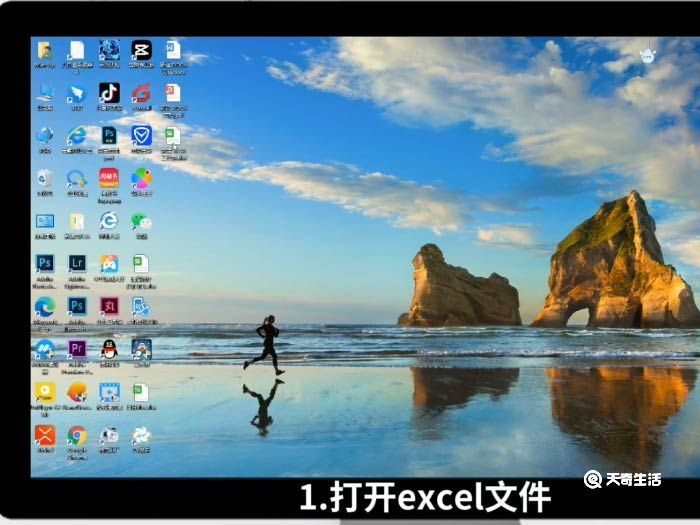Open the PSD file icon
Image resolution: width=700 pixels, height=525 pixels.
(x=109, y=136)
